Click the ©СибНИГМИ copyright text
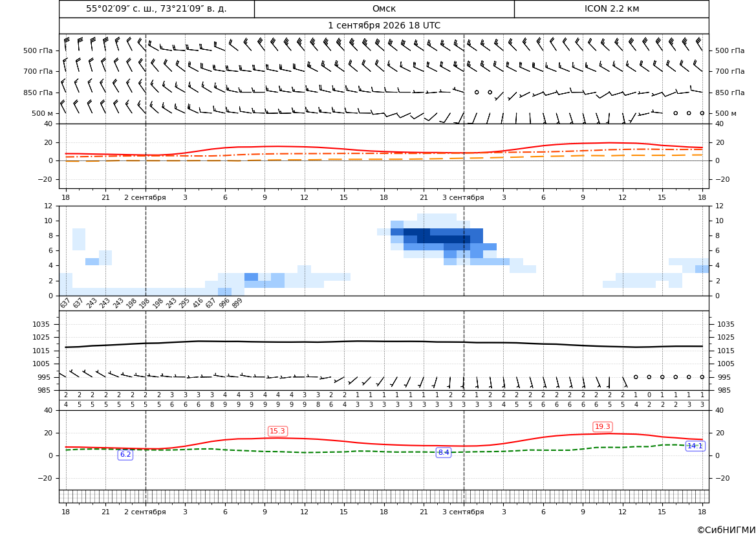Viewport: 756px width, 535px height. (x=726, y=530)
